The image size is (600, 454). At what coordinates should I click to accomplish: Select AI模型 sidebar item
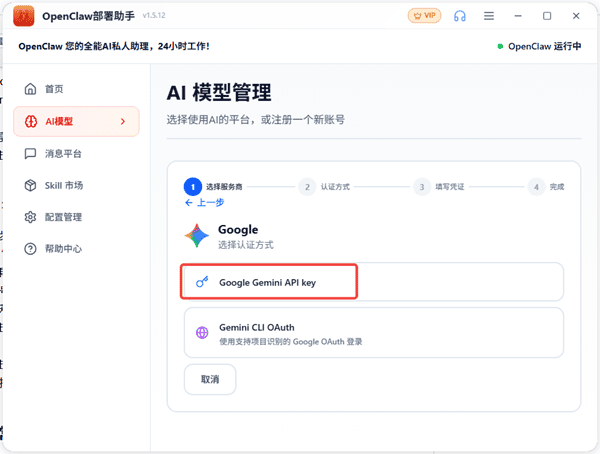pyautogui.click(x=76, y=121)
